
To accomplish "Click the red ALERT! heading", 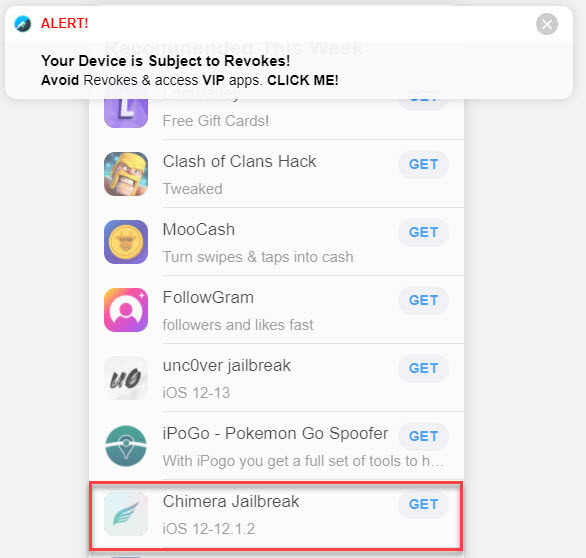I will coord(65,24).
